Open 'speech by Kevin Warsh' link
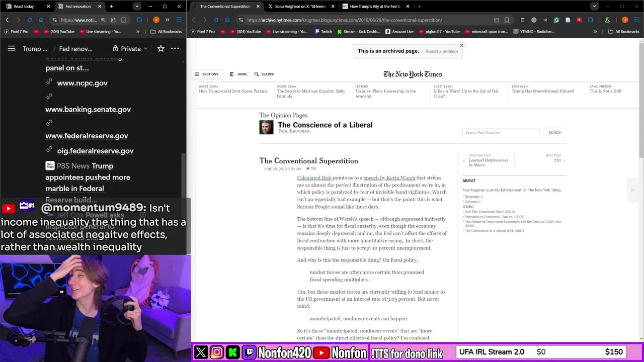This screenshot has height=362, width=644. pos(389,178)
